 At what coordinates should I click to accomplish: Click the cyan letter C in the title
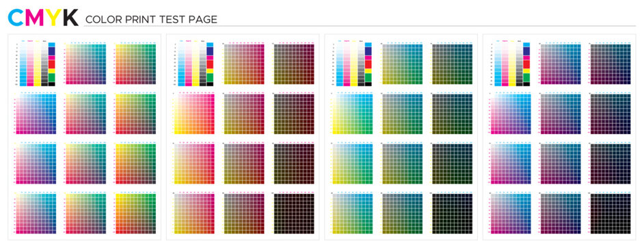16,18
